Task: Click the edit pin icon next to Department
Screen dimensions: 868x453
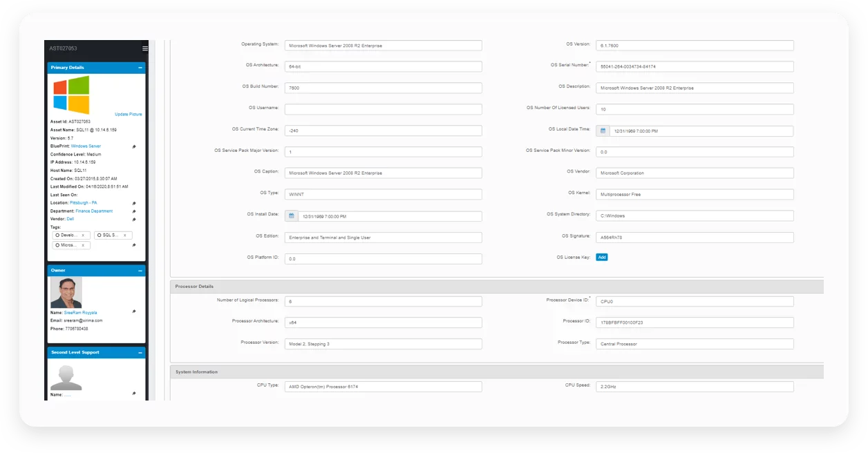Action: point(134,211)
